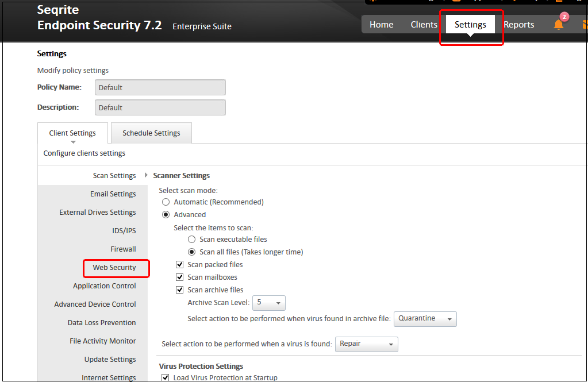Image resolution: width=588 pixels, height=382 pixels.
Task: Open archive virus action Quarantine dropdown
Action: 425,319
